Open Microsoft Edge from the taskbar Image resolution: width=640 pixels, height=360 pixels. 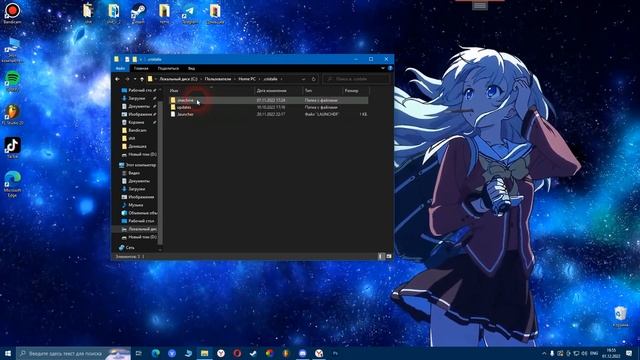click(x=156, y=353)
